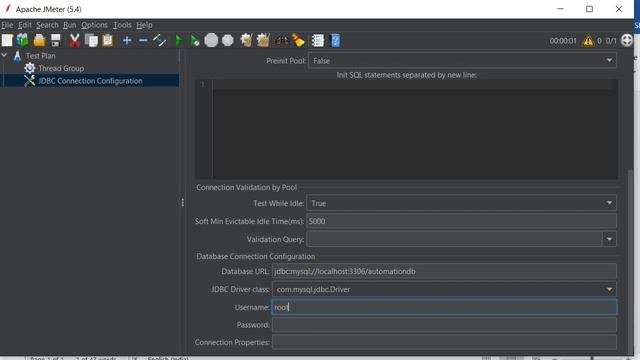Open the Edit menu
The width and height of the screenshot is (640, 360).
click(x=24, y=25)
